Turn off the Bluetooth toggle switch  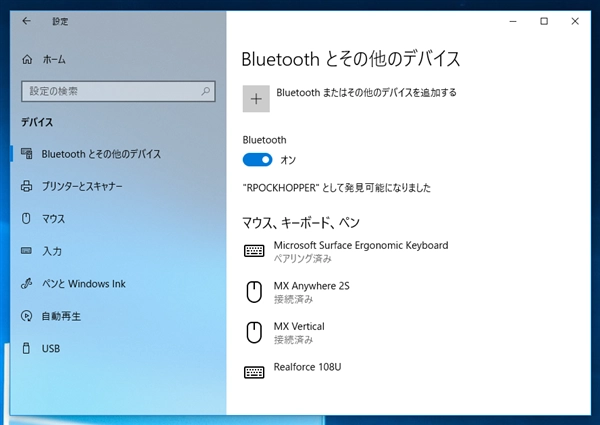[x=258, y=160]
